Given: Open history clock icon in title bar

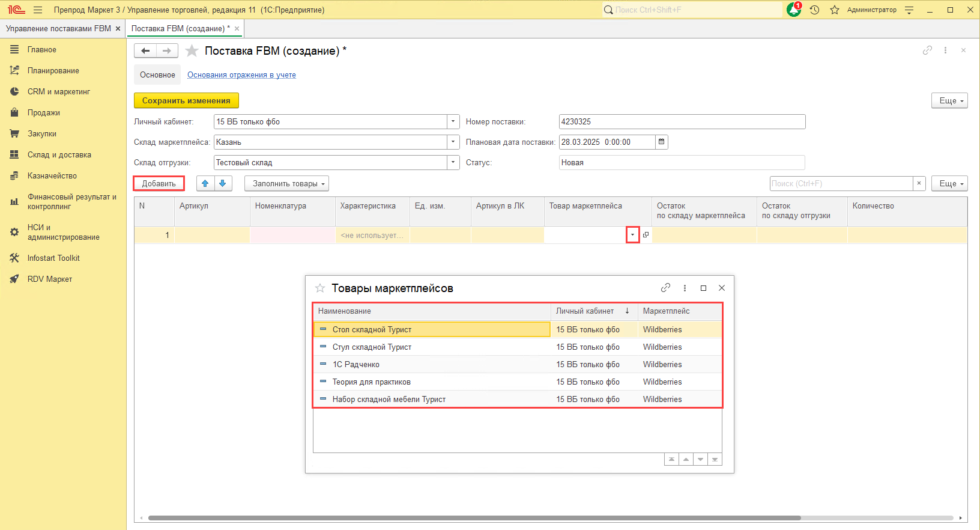Looking at the screenshot, I should pos(814,10).
